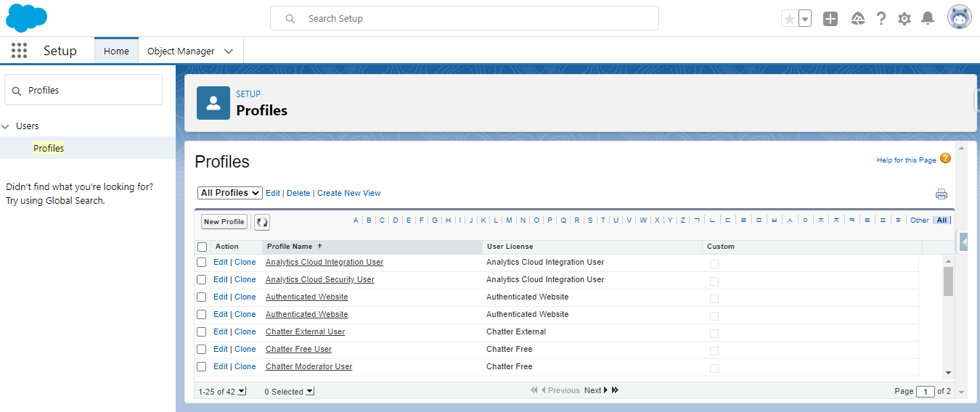Switch to the Object Manager tab

(x=181, y=51)
